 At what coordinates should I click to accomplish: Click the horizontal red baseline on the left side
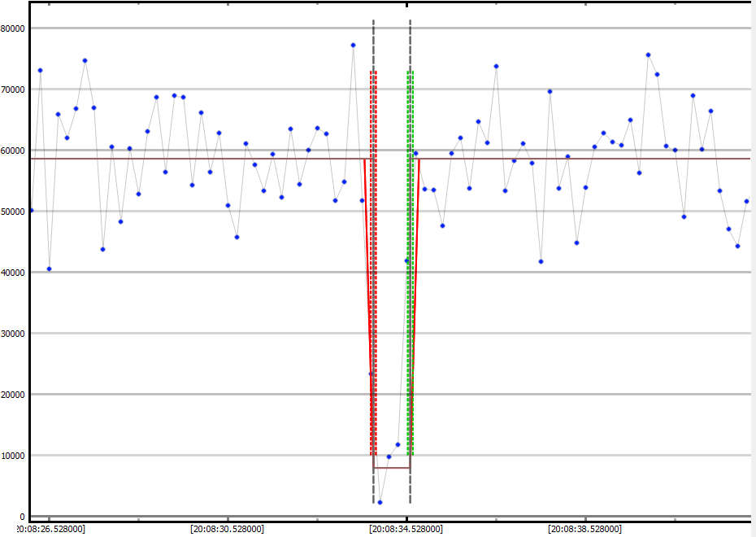point(163,159)
